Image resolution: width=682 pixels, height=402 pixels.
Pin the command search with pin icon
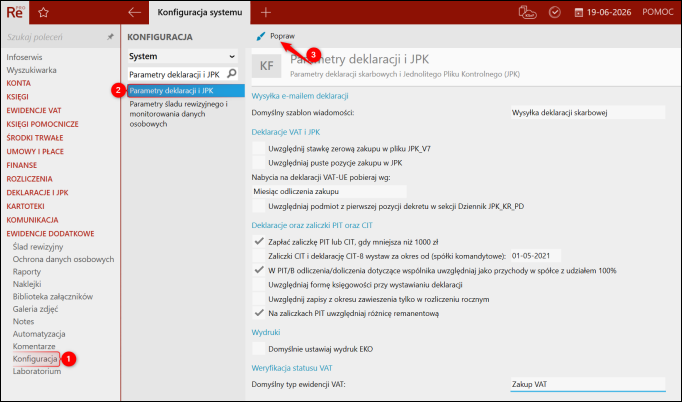click(110, 37)
